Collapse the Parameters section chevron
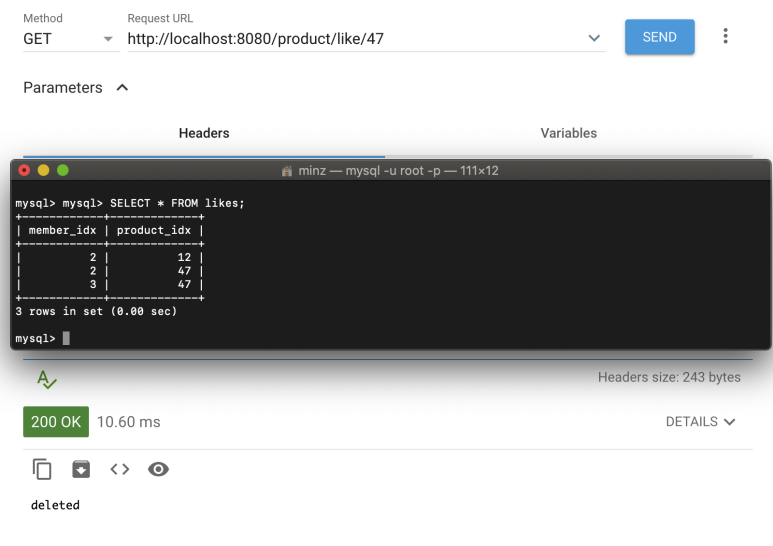The image size is (773, 546). coord(122,88)
